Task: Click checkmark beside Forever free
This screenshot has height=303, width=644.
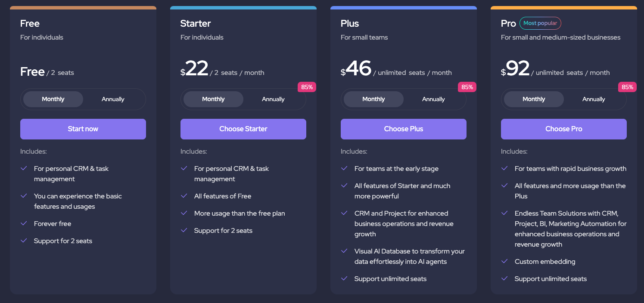Action: (x=24, y=223)
